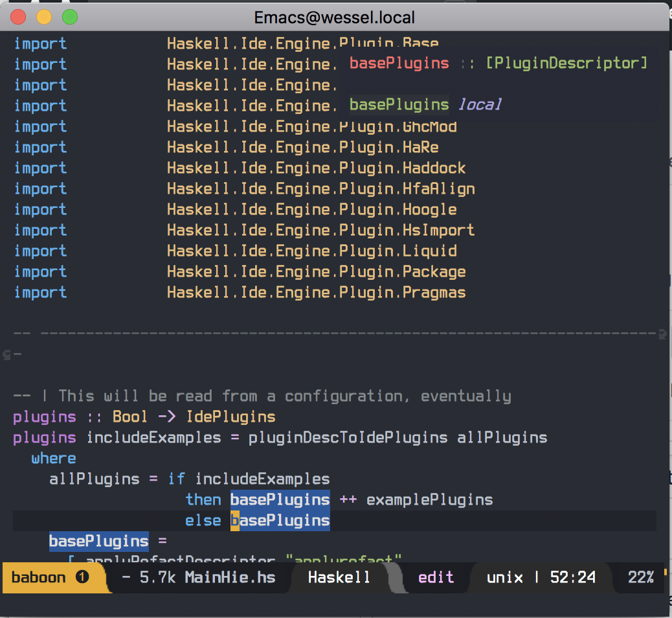This screenshot has width=672, height=618.
Task: Click the Haskell.Ide.Engine.Plugin.Hoogle import
Action: [312, 209]
